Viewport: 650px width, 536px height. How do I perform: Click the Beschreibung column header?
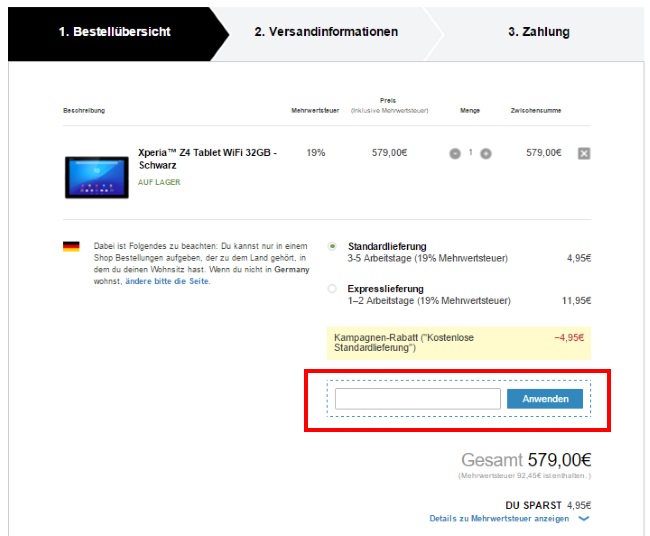pos(84,110)
